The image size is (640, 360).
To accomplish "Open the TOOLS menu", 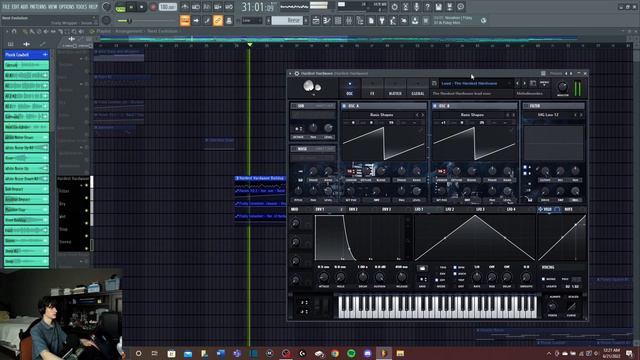I will coord(82,7).
